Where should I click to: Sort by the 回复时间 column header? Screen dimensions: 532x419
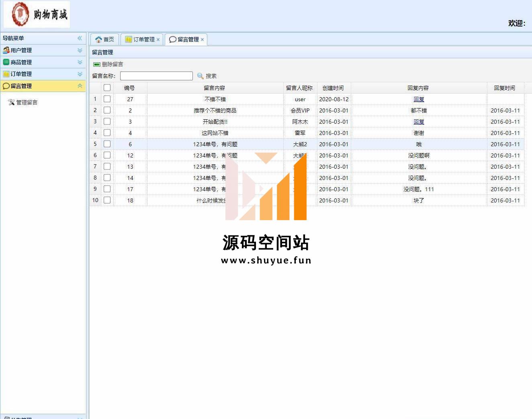505,88
